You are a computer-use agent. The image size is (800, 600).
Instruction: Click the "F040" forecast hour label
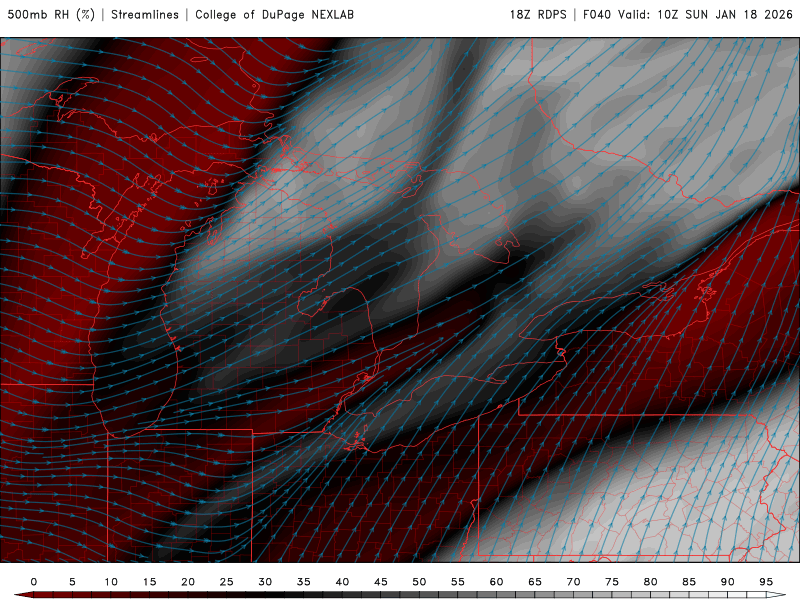tap(597, 14)
